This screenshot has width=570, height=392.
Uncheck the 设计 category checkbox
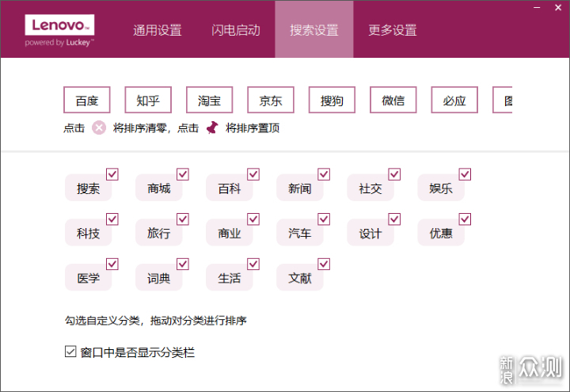394,219
